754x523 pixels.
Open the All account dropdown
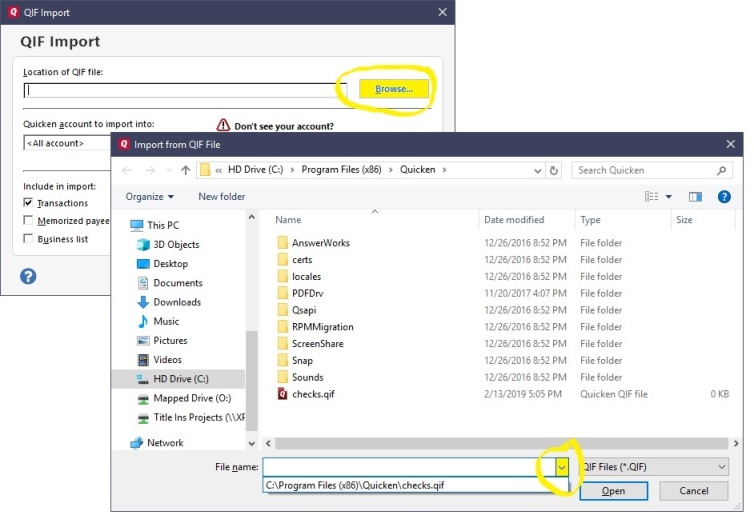[67, 143]
